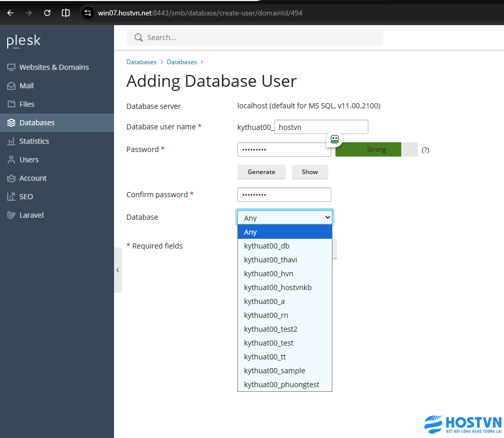Screen dimensions: 504x438
Task: Click the Generate password button
Action: (261, 172)
